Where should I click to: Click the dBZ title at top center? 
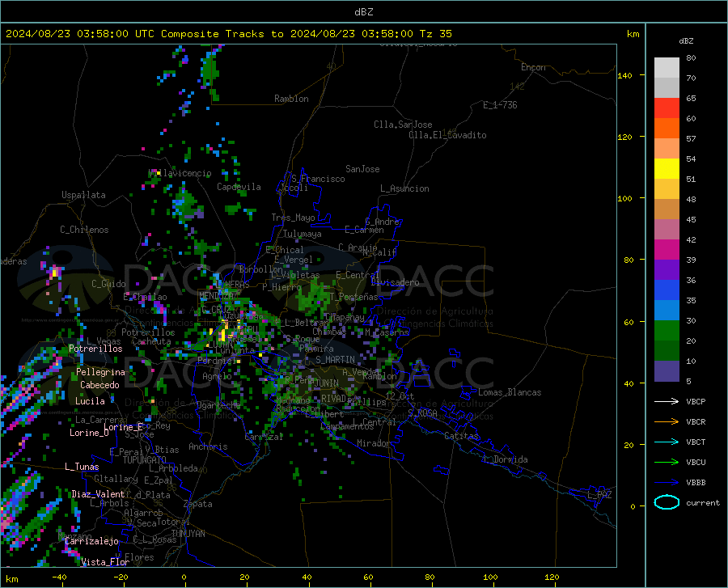click(363, 12)
